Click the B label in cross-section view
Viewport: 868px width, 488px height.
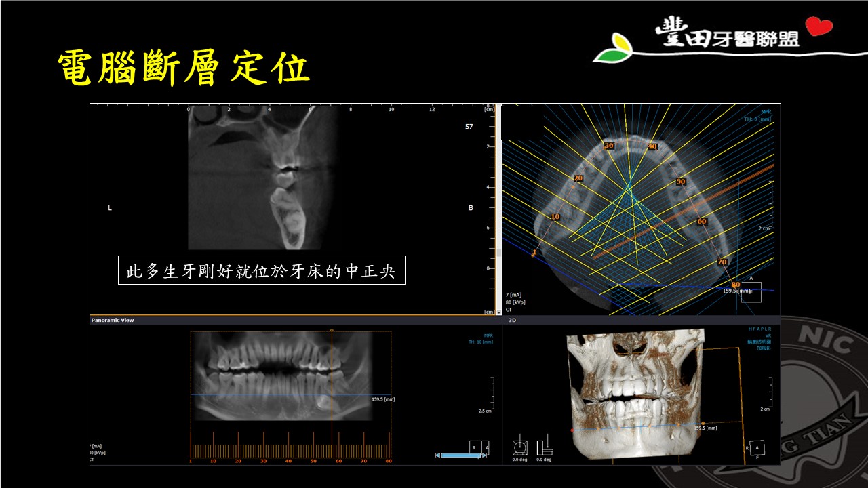click(471, 208)
